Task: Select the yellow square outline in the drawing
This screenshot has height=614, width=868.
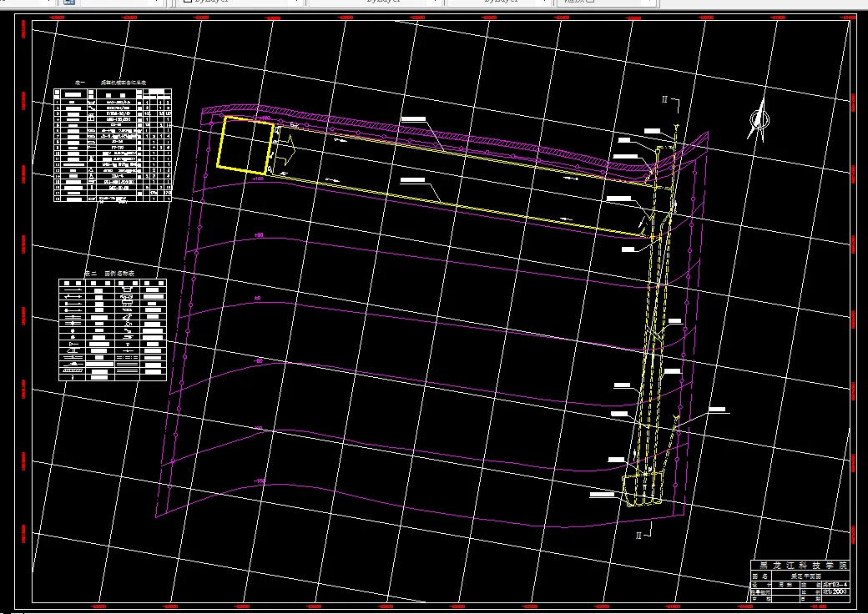Action: tap(245, 145)
